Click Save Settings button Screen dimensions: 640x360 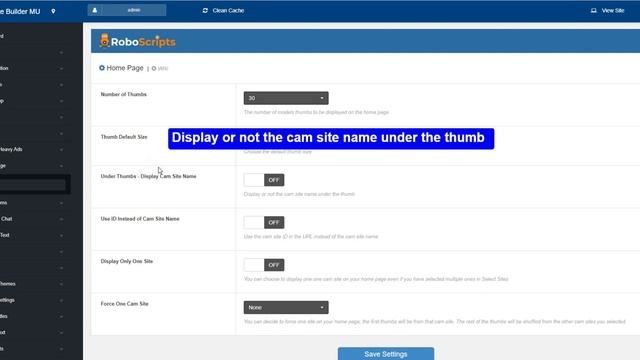click(386, 353)
